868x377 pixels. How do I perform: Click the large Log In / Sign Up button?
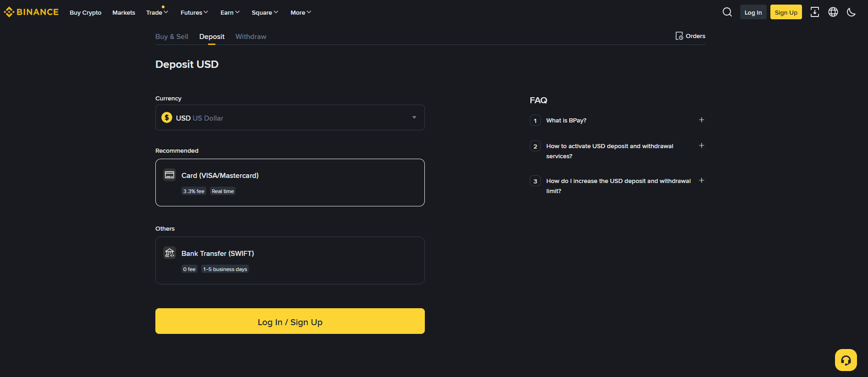(x=290, y=321)
